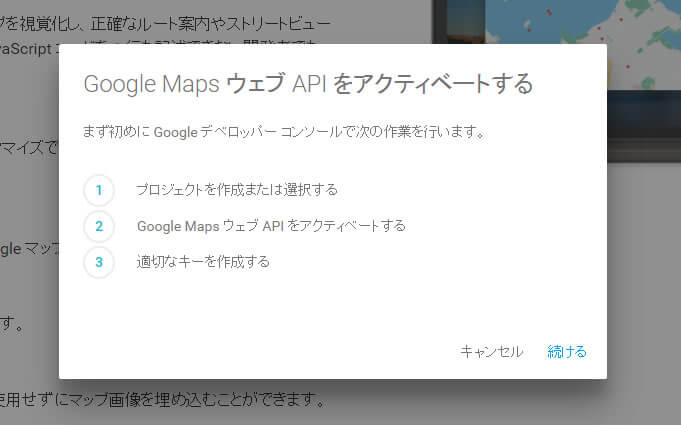Click the numbered circle for step 3

tap(99, 262)
